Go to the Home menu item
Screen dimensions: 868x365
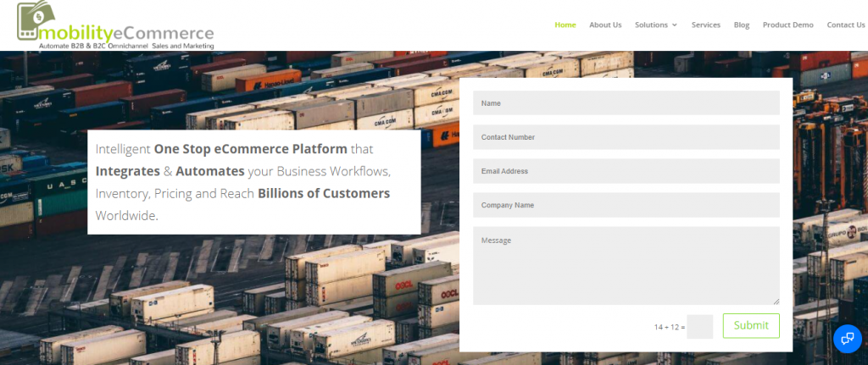point(565,25)
